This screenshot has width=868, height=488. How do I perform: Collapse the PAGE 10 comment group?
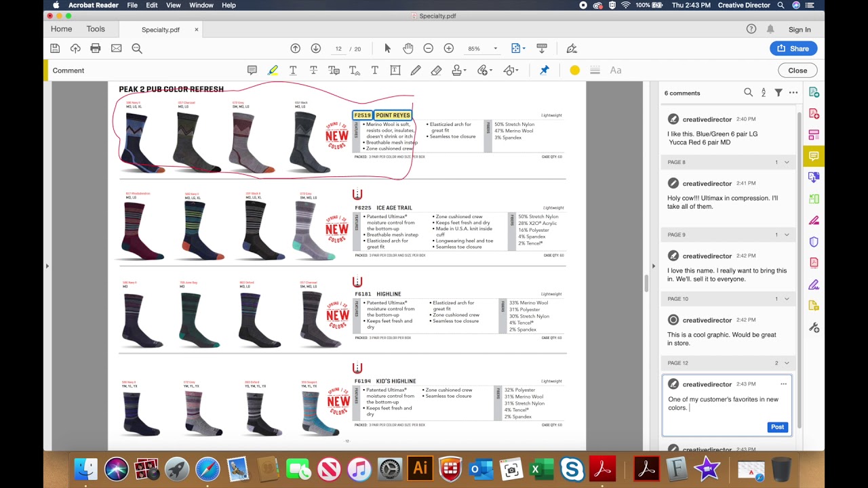point(787,299)
